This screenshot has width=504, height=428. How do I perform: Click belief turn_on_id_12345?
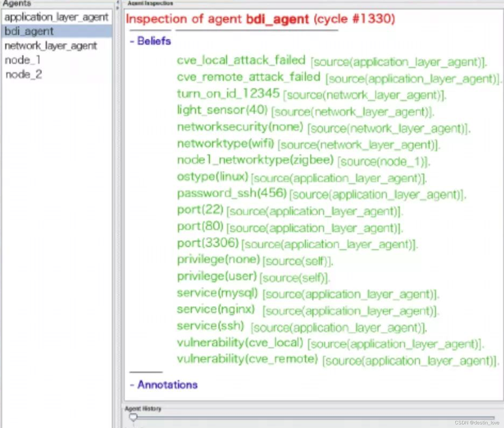coord(228,93)
